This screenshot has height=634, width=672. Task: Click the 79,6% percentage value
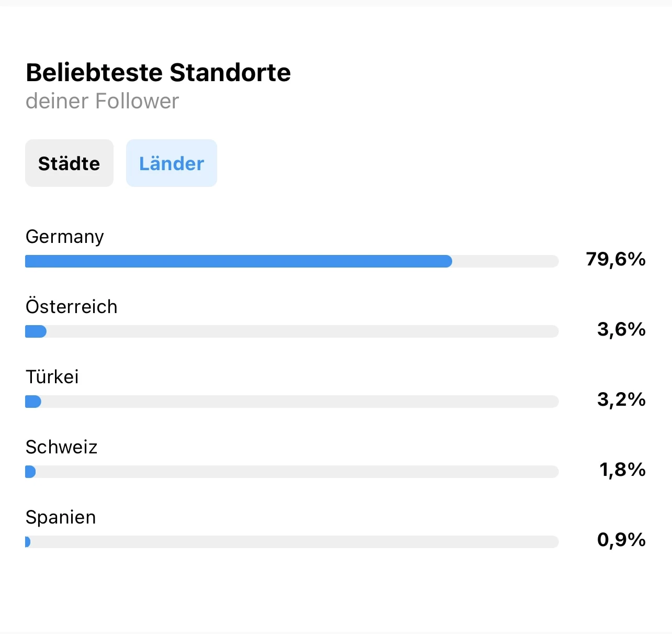tap(615, 259)
